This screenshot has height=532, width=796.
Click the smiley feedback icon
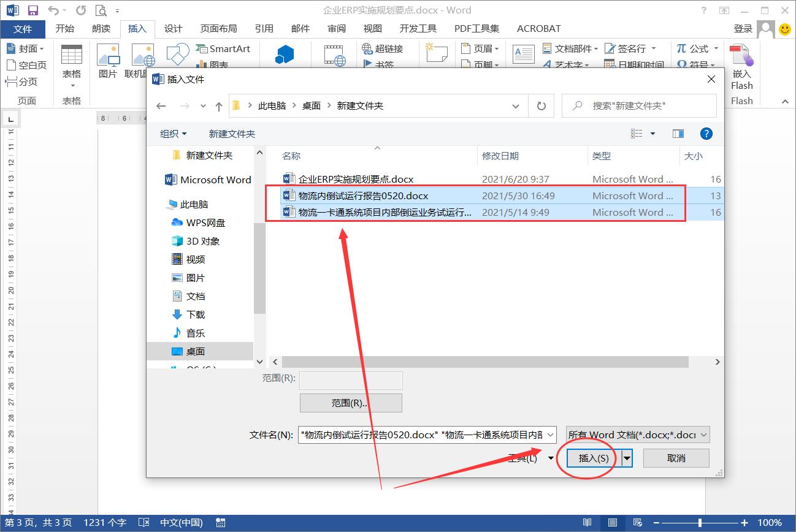[785, 28]
